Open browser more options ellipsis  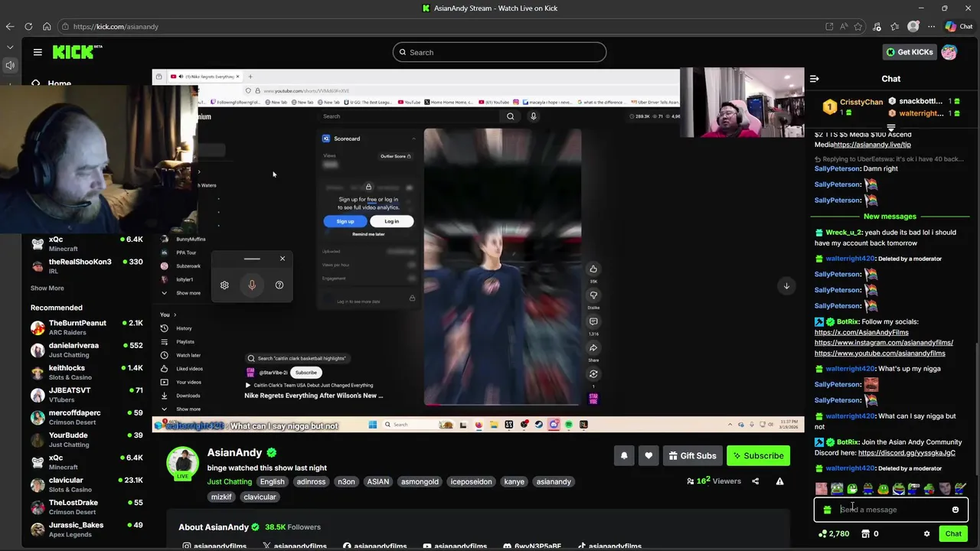931,26
